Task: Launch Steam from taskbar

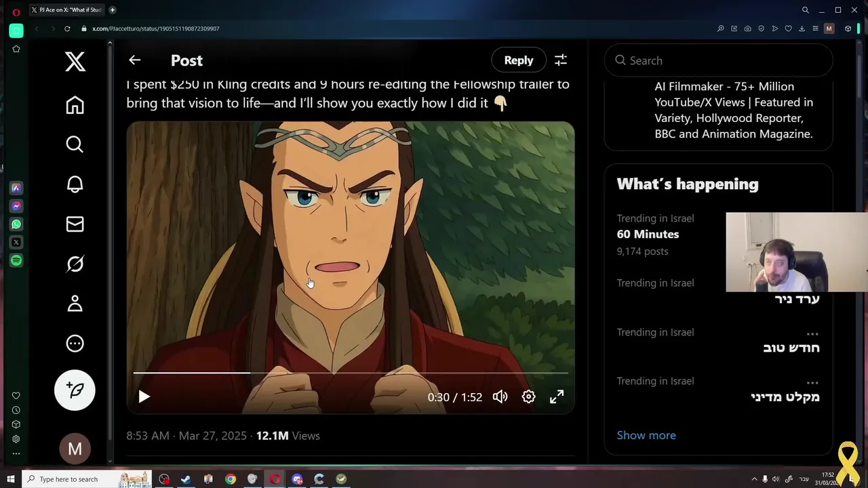Action: [186, 479]
